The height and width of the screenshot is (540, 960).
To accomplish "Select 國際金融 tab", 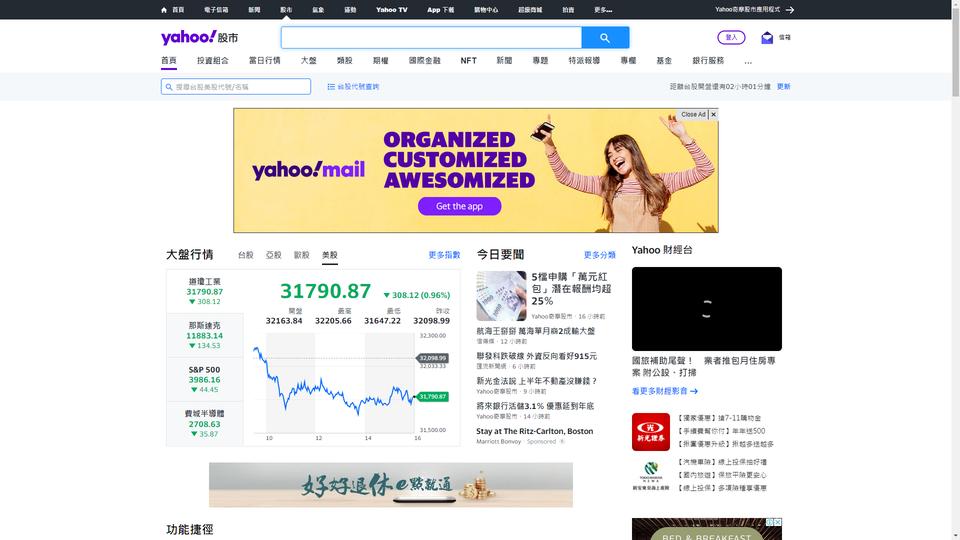I will click(x=425, y=61).
